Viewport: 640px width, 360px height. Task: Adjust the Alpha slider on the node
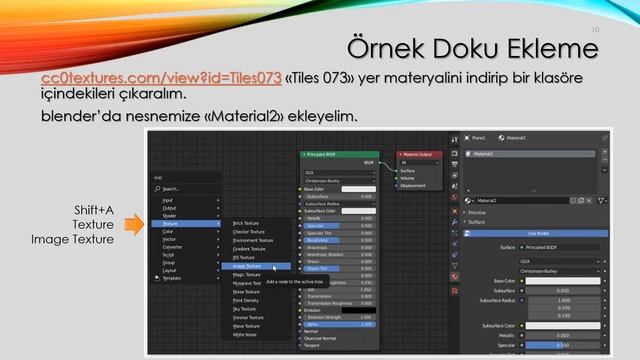pyautogui.click(x=340, y=324)
